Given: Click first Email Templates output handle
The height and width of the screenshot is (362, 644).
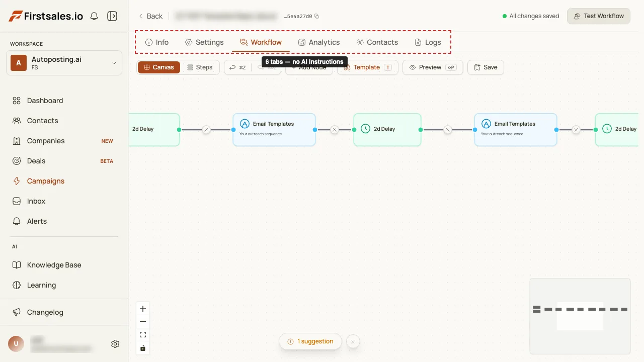Looking at the screenshot, I should 315,130.
